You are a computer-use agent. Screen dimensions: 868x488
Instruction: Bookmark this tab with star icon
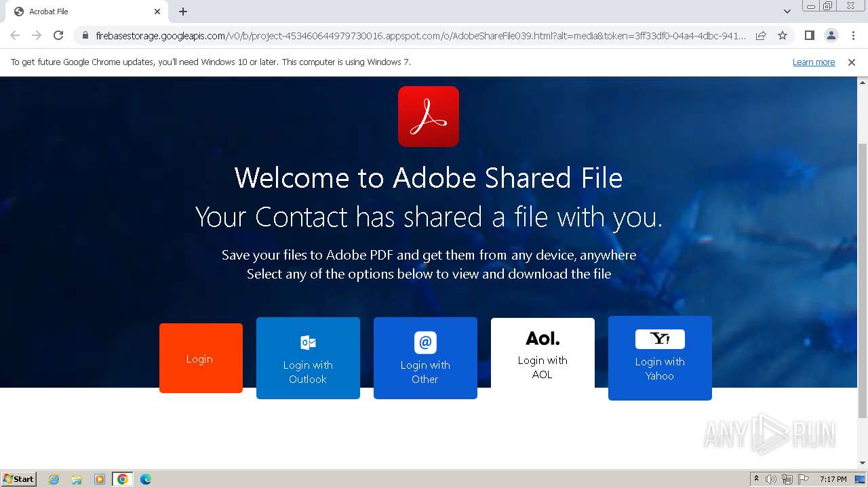783,35
